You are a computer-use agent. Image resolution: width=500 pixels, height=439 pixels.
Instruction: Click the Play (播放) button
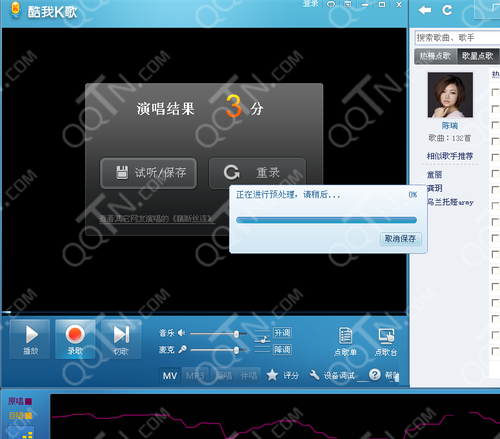click(x=30, y=339)
